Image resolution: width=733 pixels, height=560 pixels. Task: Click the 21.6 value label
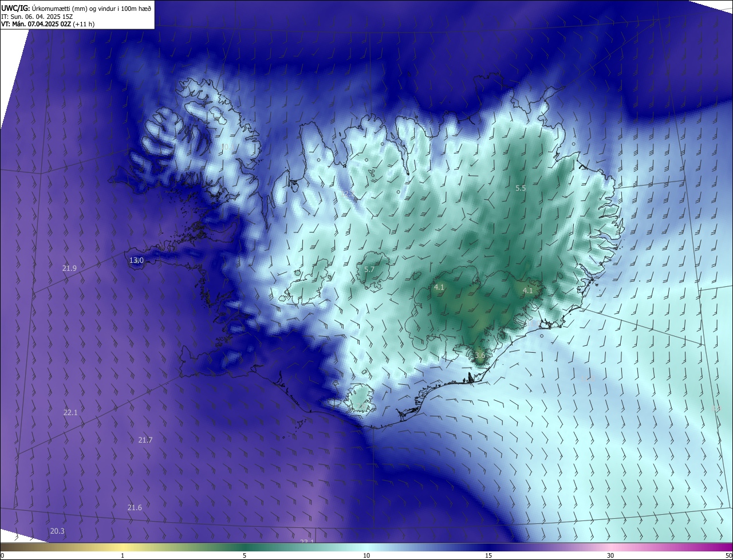135,507
